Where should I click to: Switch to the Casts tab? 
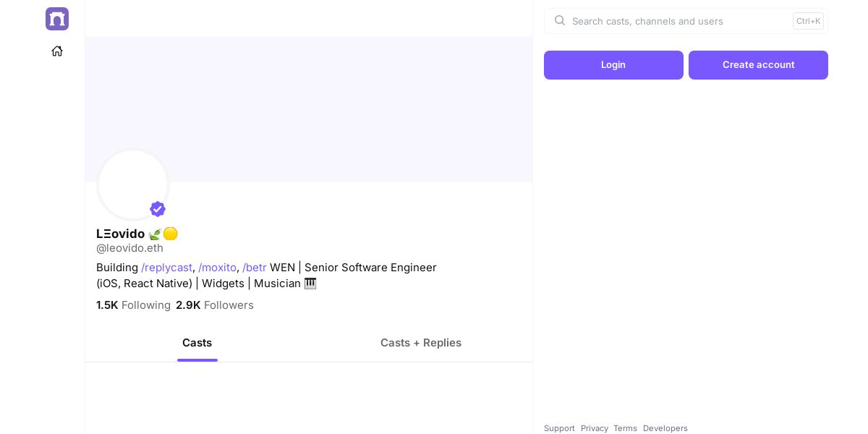click(197, 343)
